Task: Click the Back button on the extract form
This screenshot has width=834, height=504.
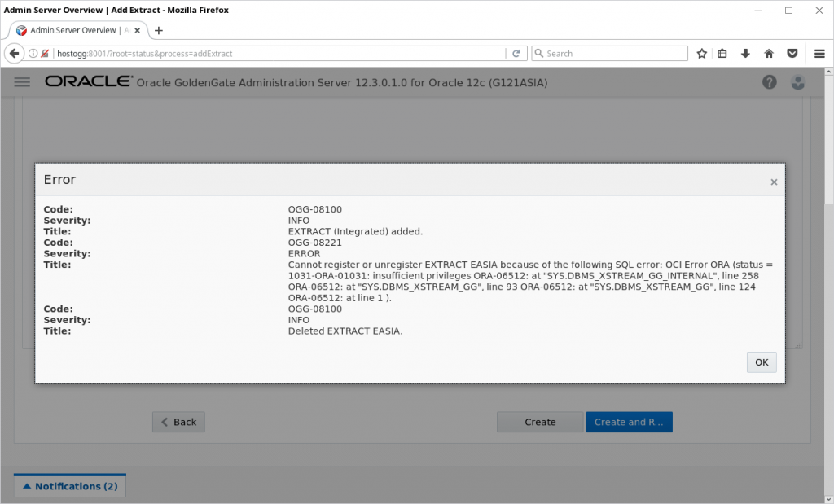Action: [x=178, y=422]
